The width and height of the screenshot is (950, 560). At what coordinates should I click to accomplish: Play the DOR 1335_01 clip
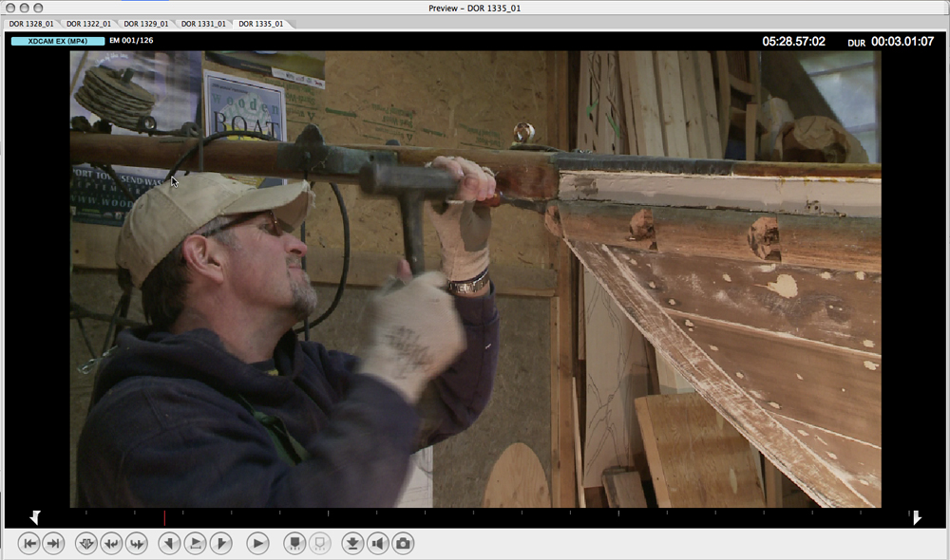(257, 543)
